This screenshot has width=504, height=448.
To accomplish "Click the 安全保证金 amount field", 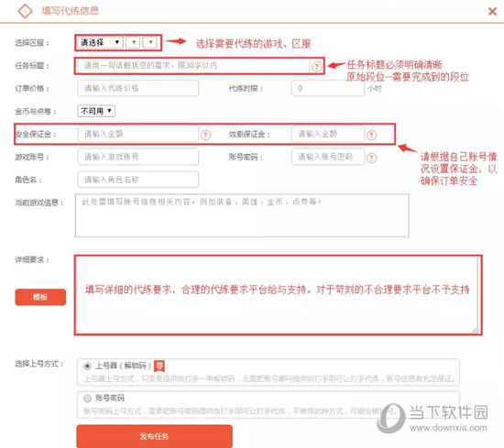I will (137, 134).
